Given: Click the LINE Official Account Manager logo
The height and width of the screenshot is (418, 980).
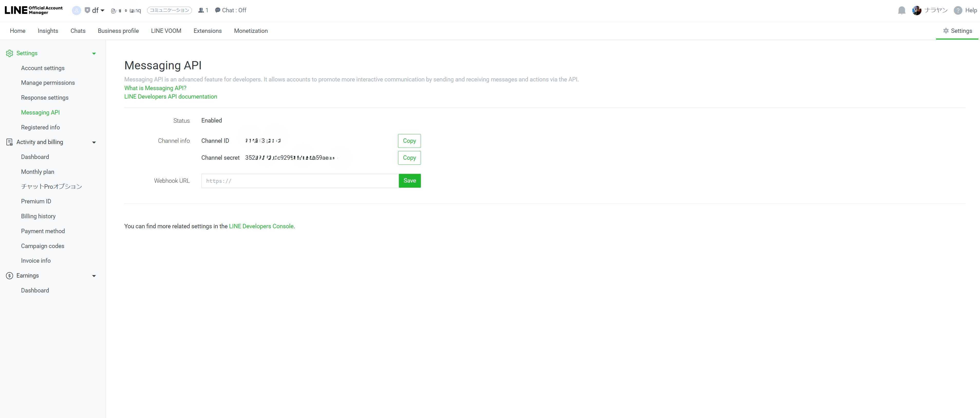Looking at the screenshot, I should pyautogui.click(x=33, y=10).
